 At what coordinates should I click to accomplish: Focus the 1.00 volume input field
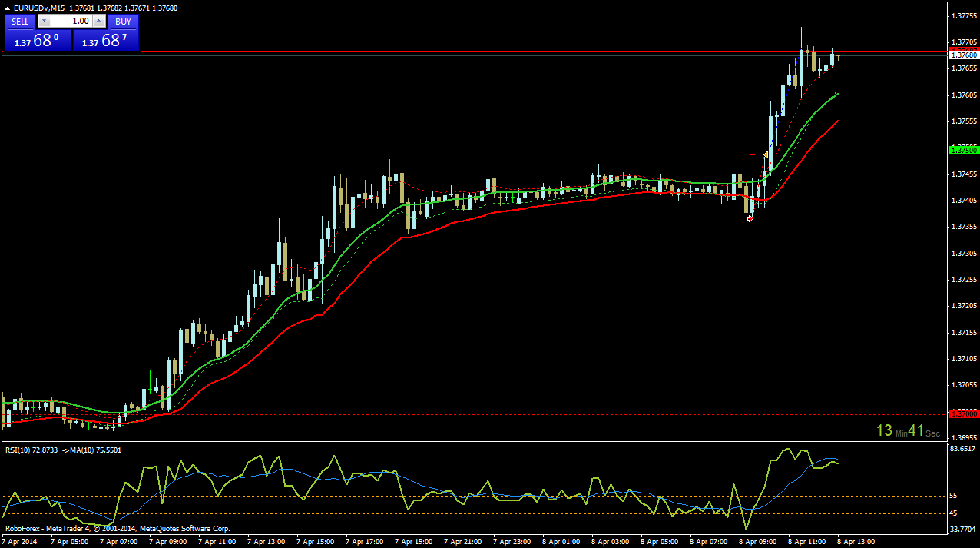[x=71, y=22]
